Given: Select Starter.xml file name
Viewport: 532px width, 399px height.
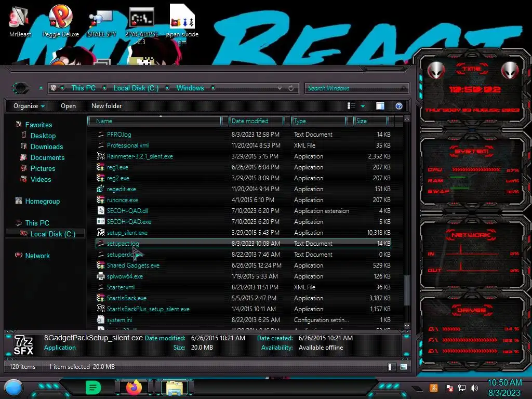Looking at the screenshot, I should tap(121, 287).
